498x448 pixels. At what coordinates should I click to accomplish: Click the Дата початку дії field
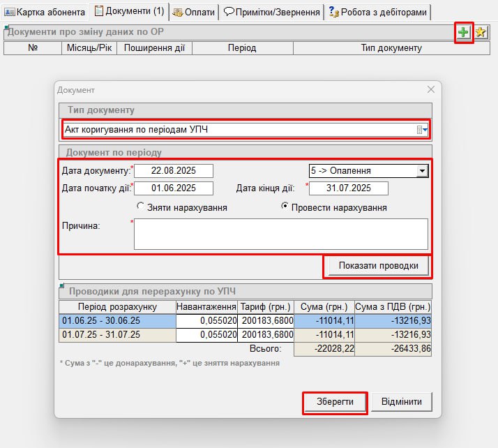[x=173, y=188]
